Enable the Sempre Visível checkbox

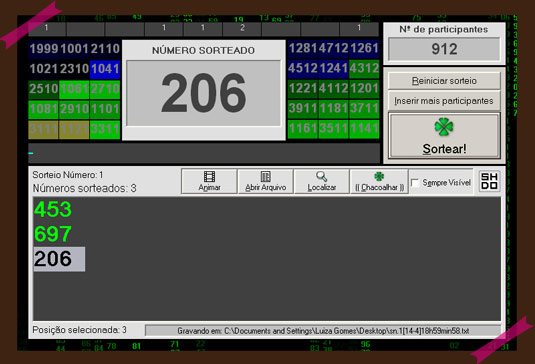pos(415,183)
